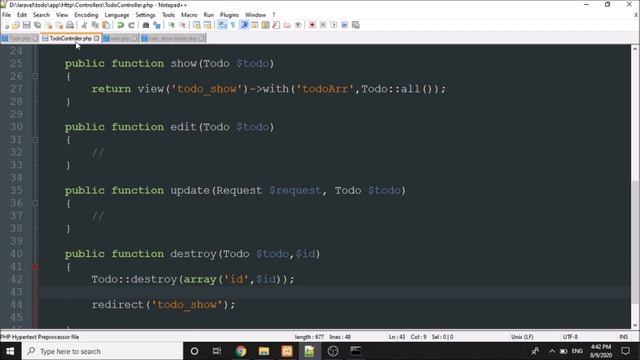Print the document via toolbar icon
Viewport: 640px width, 360px height.
(x=70, y=25)
